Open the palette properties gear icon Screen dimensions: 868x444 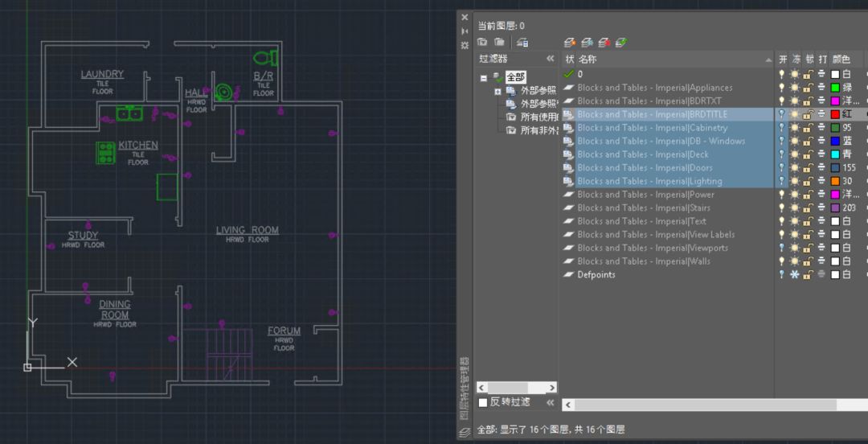click(x=465, y=45)
